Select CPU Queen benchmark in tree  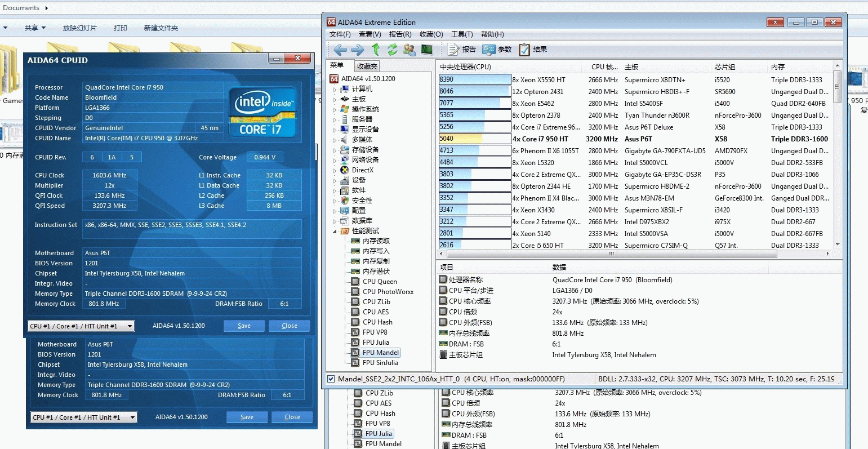click(x=380, y=282)
